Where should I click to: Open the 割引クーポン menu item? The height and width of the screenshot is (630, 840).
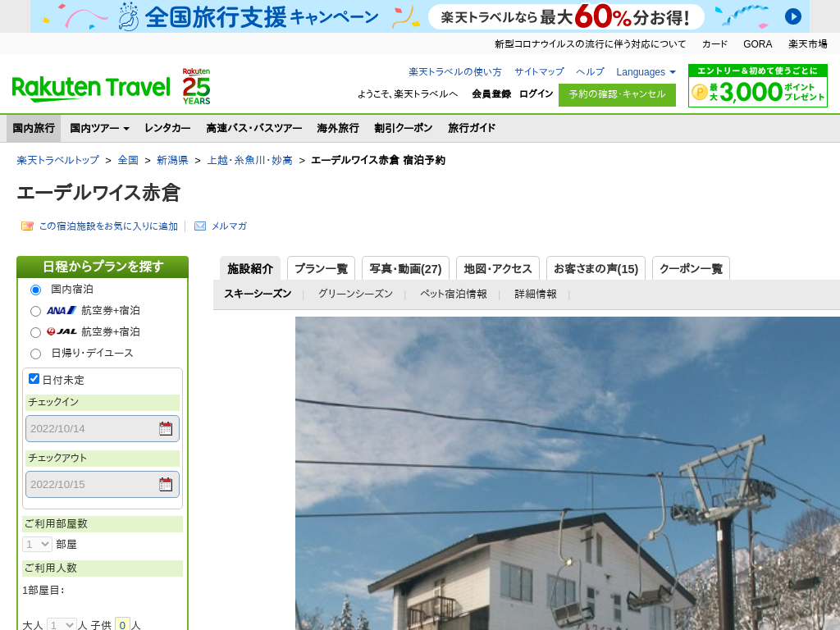pos(404,128)
